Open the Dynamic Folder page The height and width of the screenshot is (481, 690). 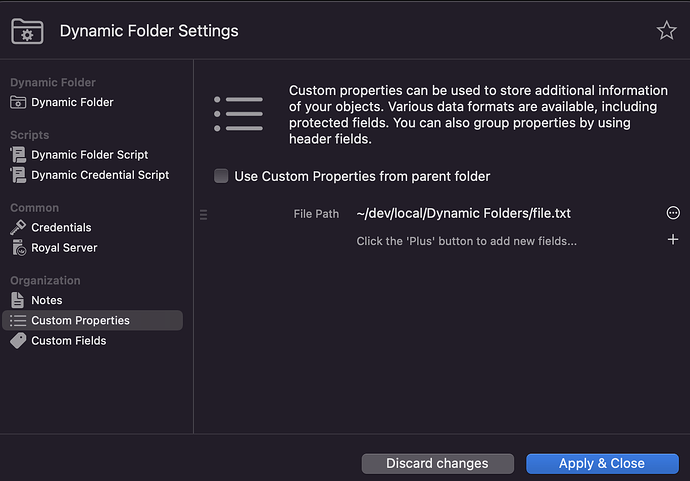[x=72, y=102]
